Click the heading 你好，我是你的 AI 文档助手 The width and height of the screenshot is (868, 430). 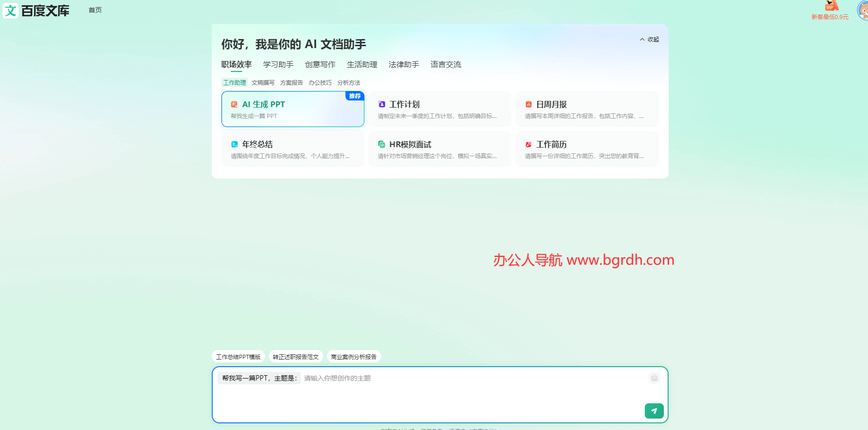click(x=294, y=44)
